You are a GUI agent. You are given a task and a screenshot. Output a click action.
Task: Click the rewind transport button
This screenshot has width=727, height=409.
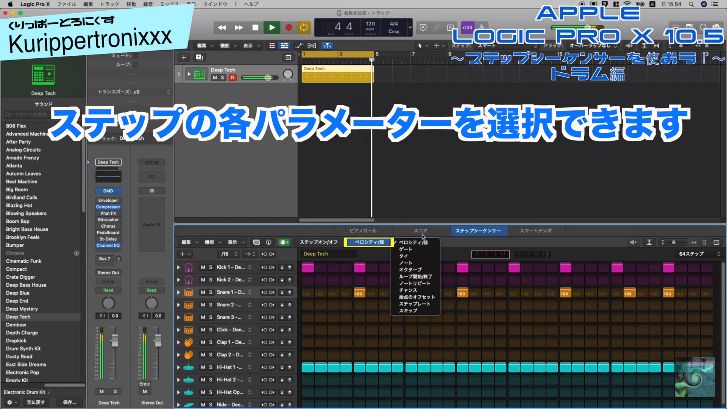222,27
